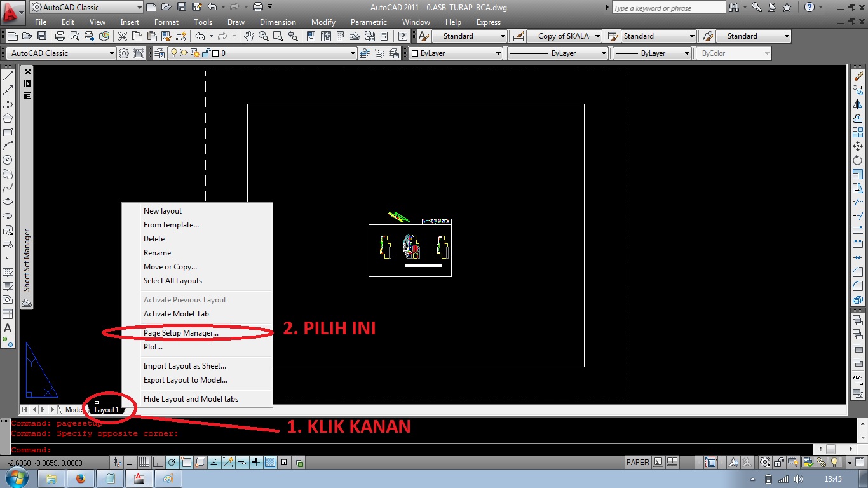Switch to the Model tab
The image size is (868, 488).
[72, 409]
